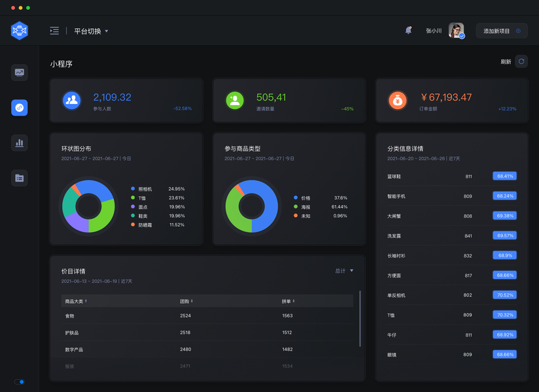
Task: Open the 平台切换 dropdown
Action: 91,31
